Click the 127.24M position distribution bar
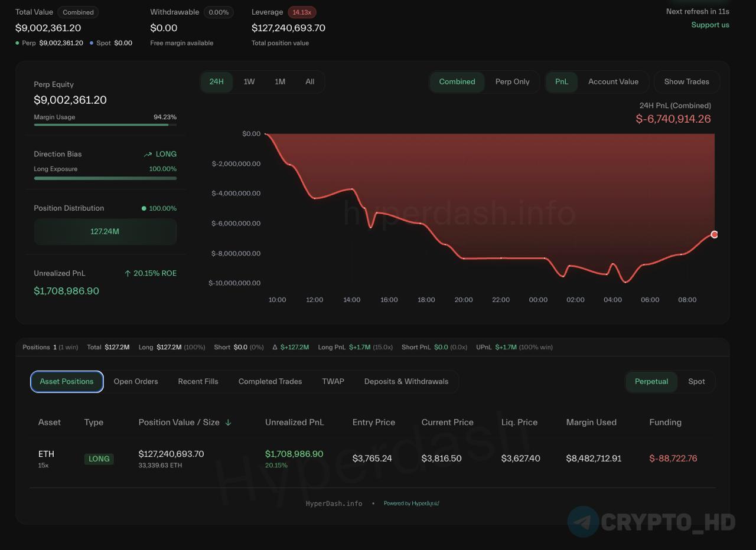The height and width of the screenshot is (550, 756). [105, 231]
